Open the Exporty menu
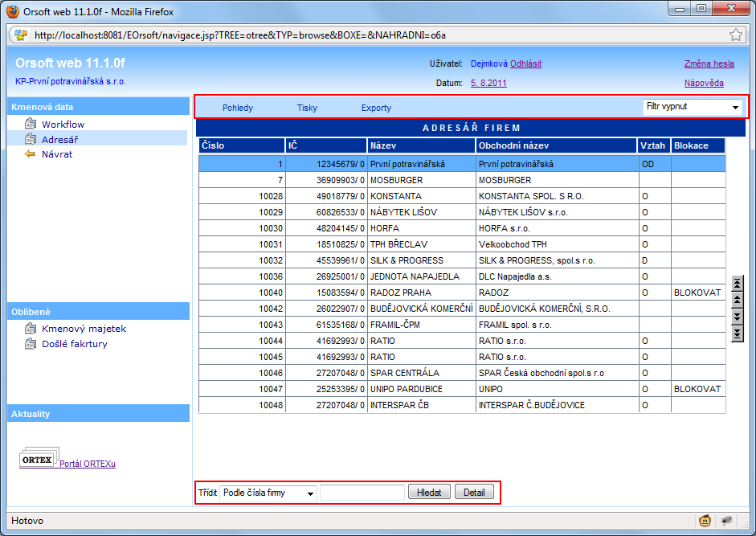756x536 pixels. (376, 108)
